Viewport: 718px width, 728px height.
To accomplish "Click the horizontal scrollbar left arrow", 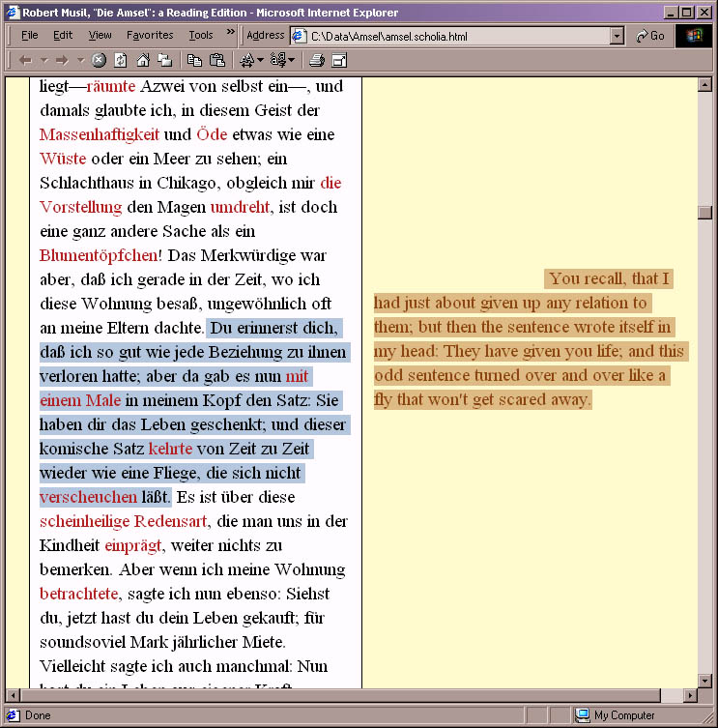I will pyautogui.click(x=13, y=695).
